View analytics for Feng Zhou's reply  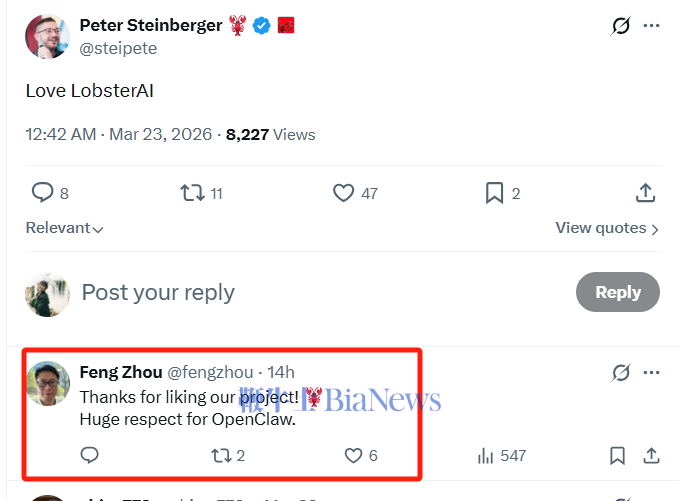tap(487, 456)
